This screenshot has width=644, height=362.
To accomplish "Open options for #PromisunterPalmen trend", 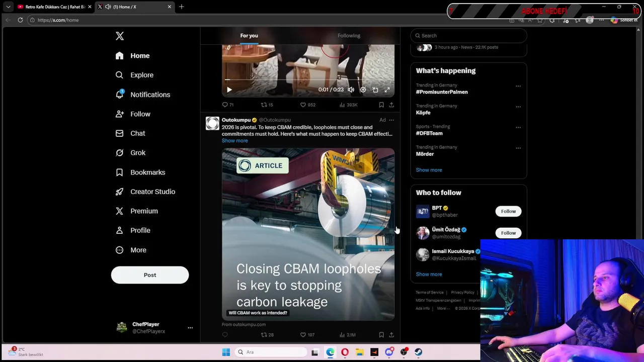I will pos(518,86).
